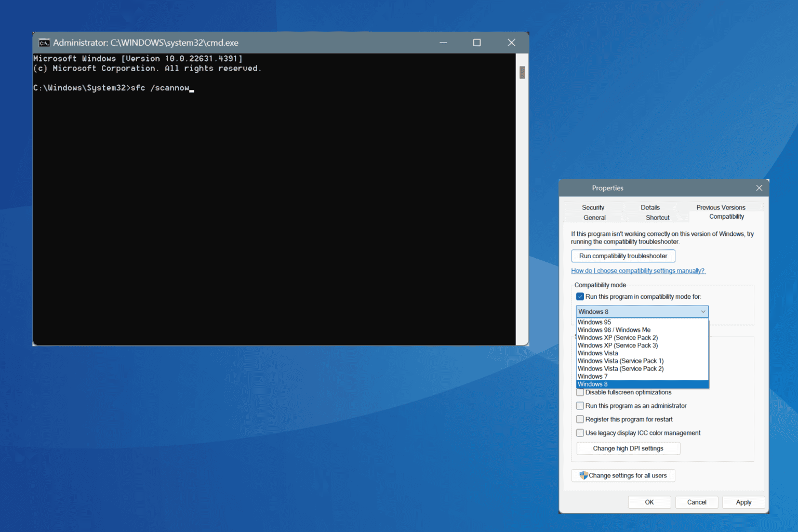Close the Properties dialog
The image size is (798, 532).
point(759,188)
